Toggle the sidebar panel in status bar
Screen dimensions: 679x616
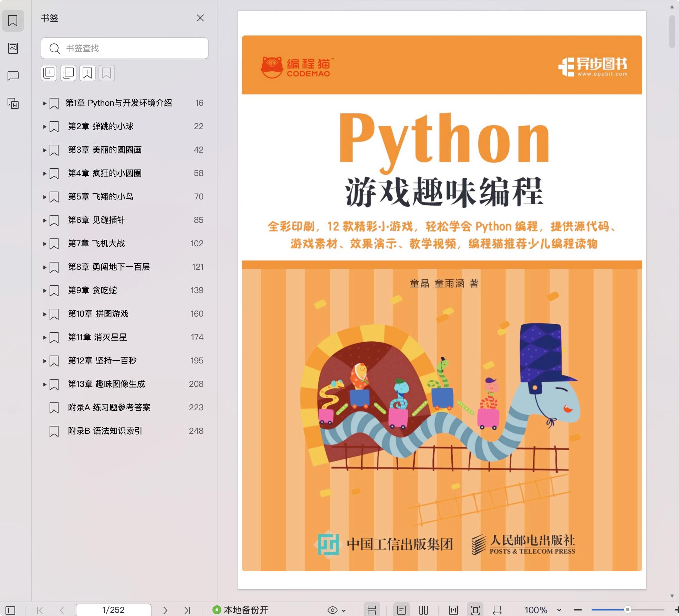point(10,610)
